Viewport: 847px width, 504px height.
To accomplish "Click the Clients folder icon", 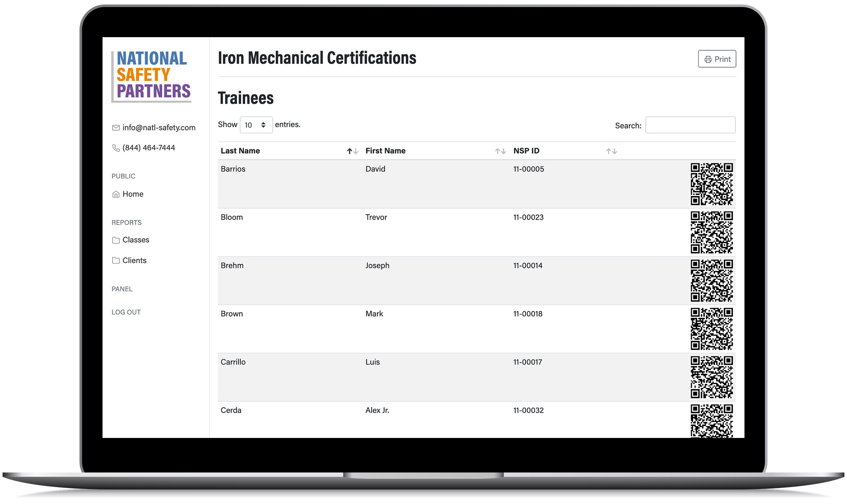I will click(x=116, y=260).
